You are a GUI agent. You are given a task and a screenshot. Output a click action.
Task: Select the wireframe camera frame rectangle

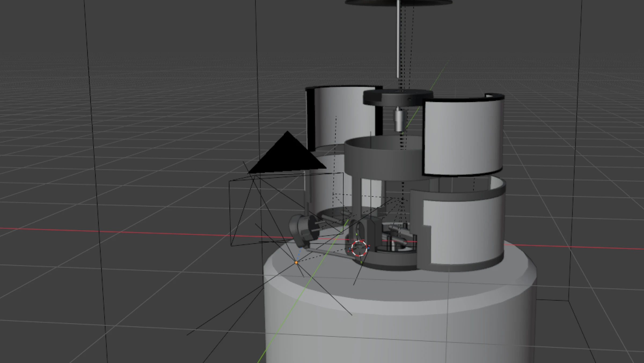pyautogui.click(x=287, y=209)
